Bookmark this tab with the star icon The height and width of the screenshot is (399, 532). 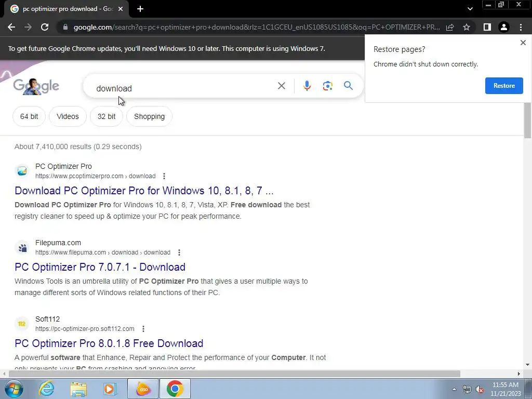click(x=467, y=27)
